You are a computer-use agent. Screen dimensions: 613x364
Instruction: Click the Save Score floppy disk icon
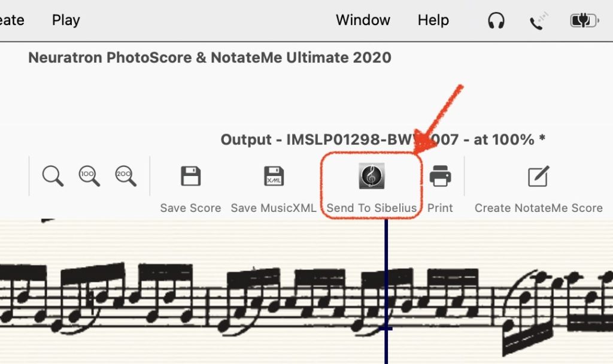[190, 177]
